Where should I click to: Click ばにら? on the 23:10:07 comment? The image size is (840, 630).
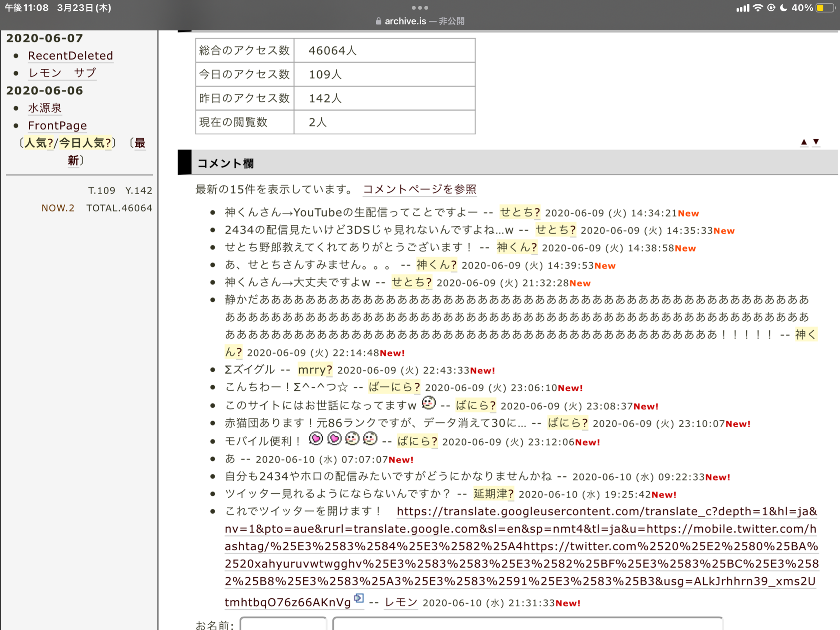pos(568,423)
